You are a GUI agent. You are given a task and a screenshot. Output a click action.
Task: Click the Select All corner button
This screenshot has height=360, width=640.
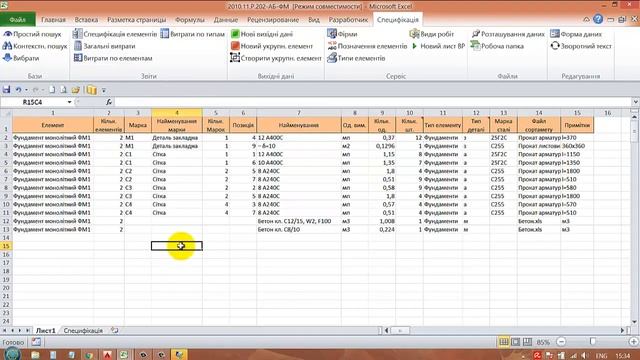(x=6, y=113)
